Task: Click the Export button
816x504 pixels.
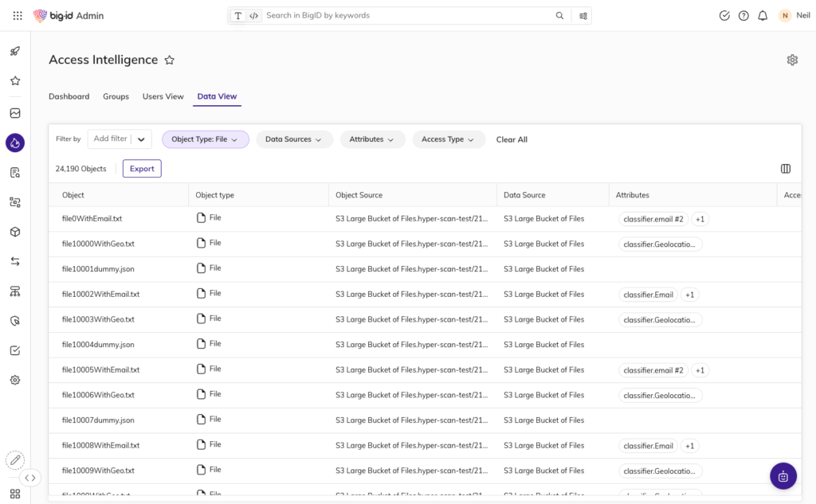Action: 142,169
